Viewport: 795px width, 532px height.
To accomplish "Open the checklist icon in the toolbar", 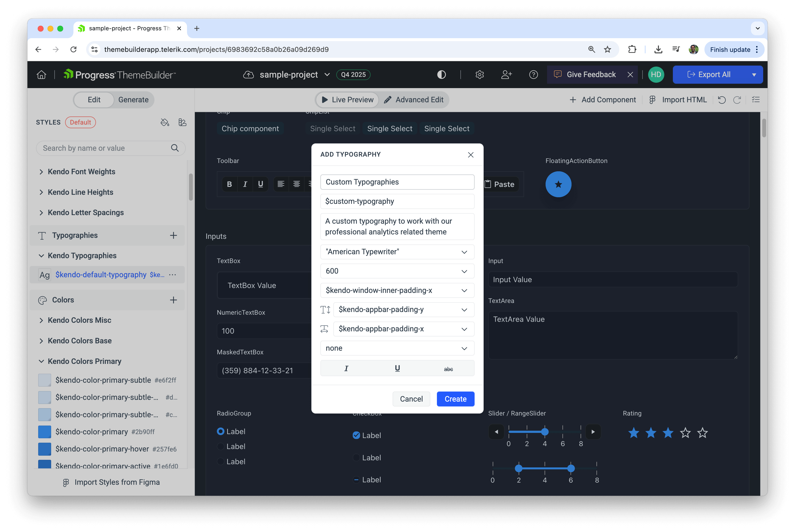I will (x=755, y=100).
